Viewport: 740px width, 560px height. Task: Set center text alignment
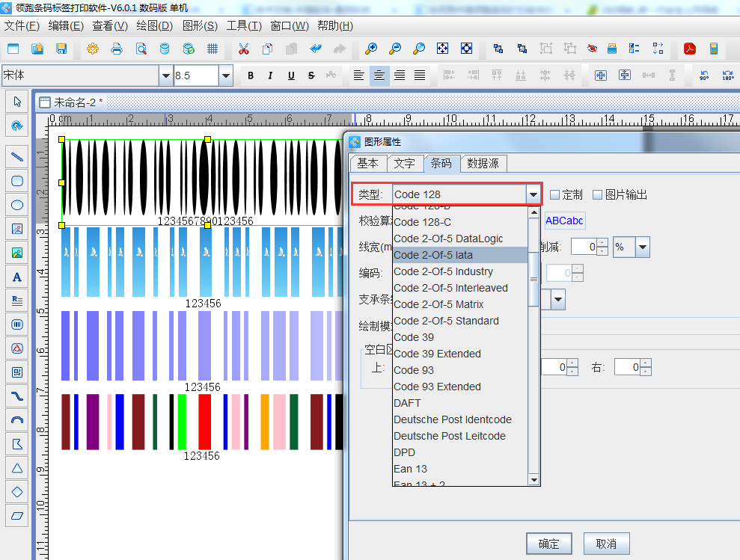coord(379,76)
